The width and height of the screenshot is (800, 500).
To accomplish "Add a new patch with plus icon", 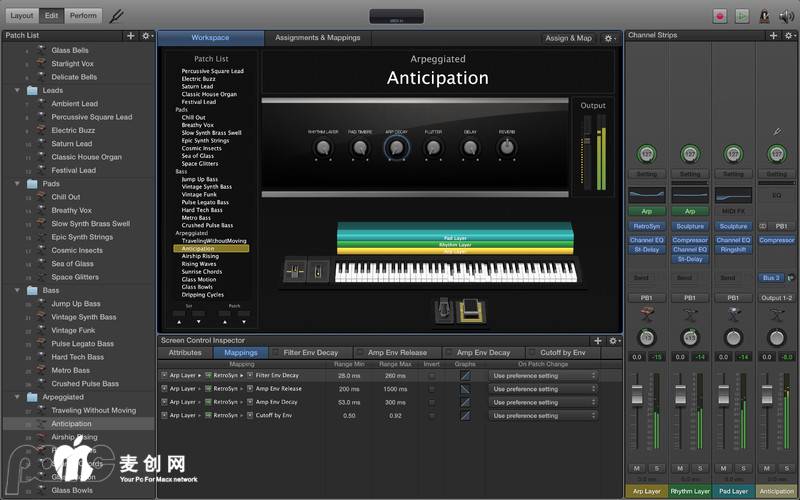I will 130,36.
